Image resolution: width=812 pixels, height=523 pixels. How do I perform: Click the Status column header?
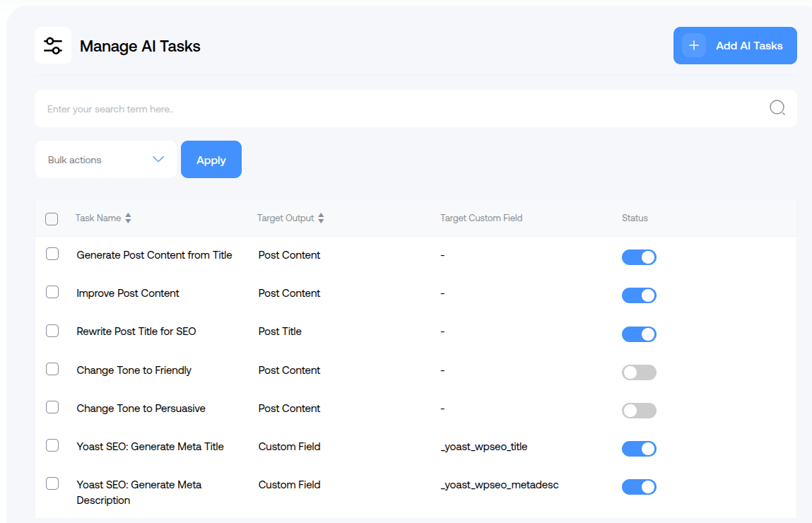(635, 218)
